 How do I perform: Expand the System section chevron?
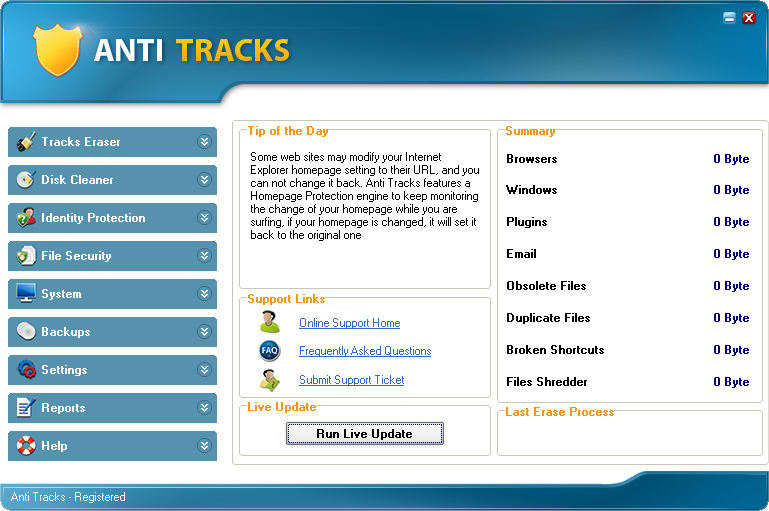tap(205, 293)
